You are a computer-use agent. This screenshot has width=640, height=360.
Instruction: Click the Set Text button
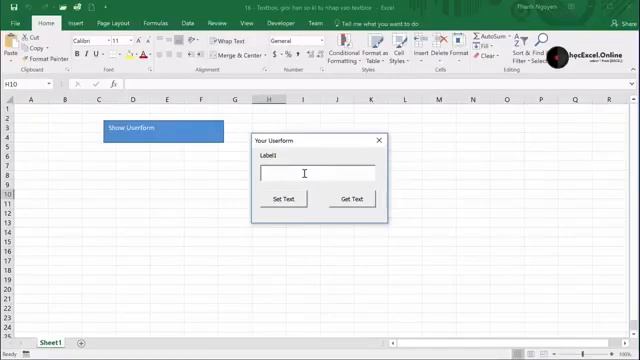pos(284,199)
